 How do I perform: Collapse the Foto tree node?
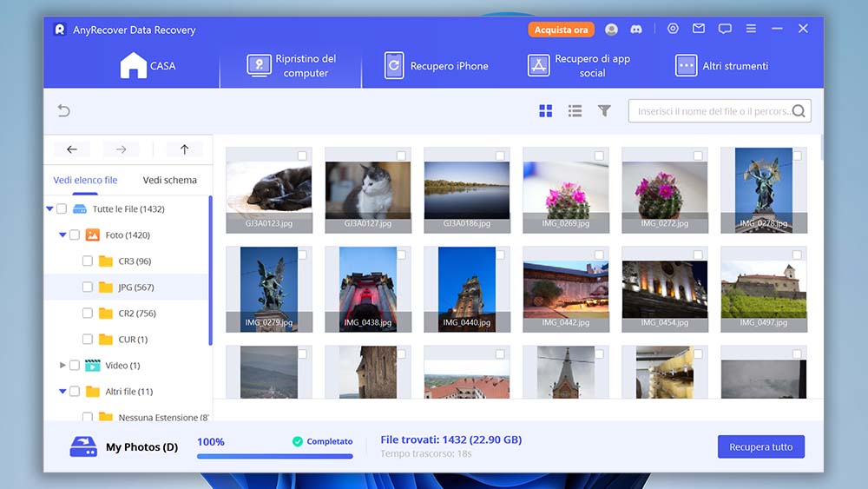(62, 235)
